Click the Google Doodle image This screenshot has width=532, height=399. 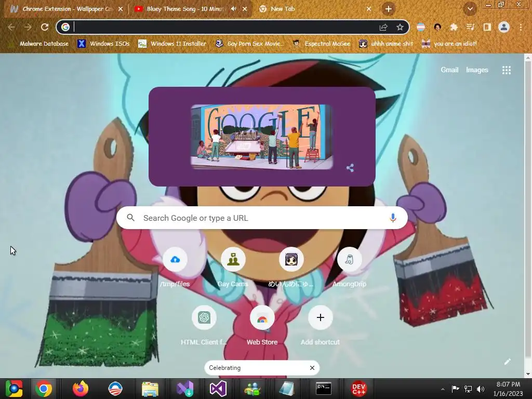262,137
